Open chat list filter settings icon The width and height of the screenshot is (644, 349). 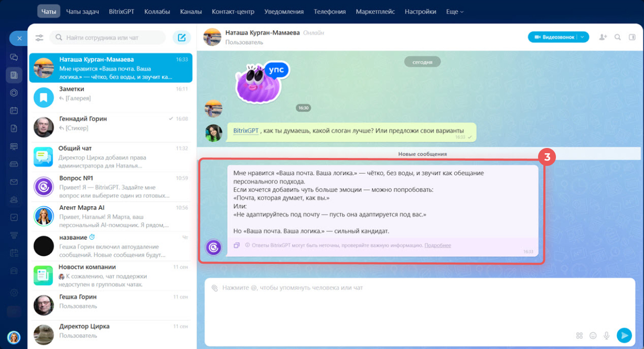click(39, 38)
